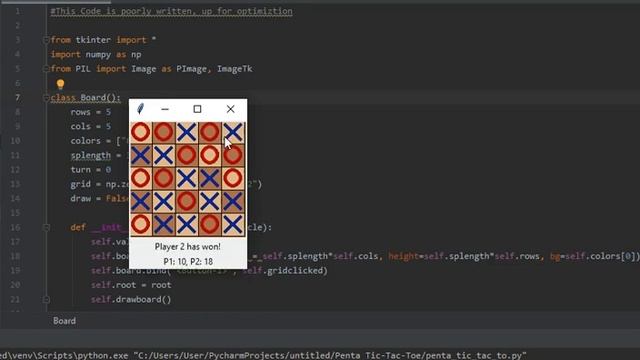Click the X in board row 4, column 1
Image resolution: width=640 pixels, height=360 pixels.
pyautogui.click(x=141, y=201)
